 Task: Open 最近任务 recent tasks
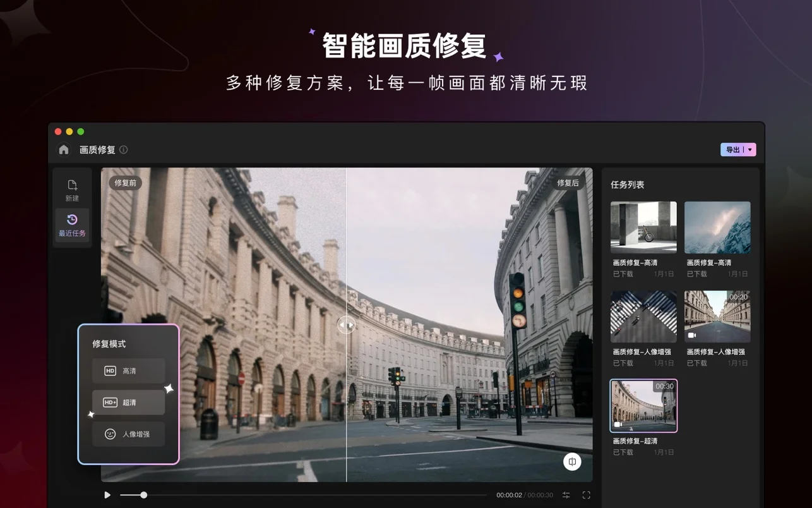[x=72, y=226]
